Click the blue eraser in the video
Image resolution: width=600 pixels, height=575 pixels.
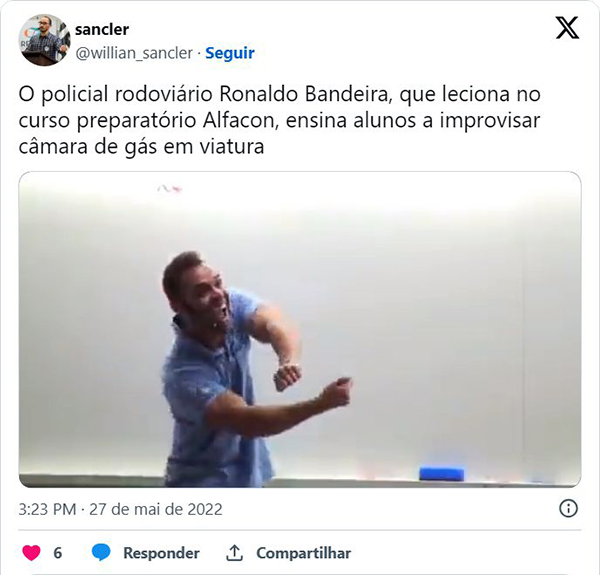pyautogui.click(x=442, y=474)
